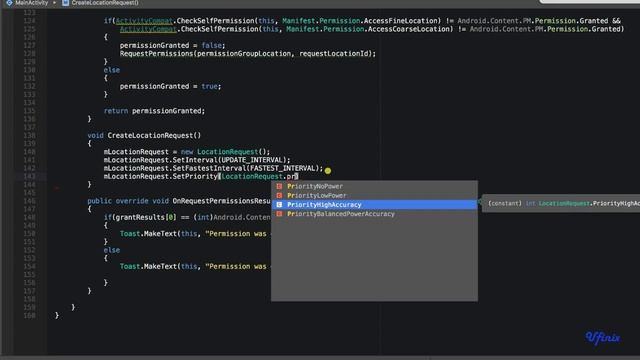Screen dimensions: 640x360
Task: Open the CreateLocationRequest() breadcrumb selector
Action: 105,3
